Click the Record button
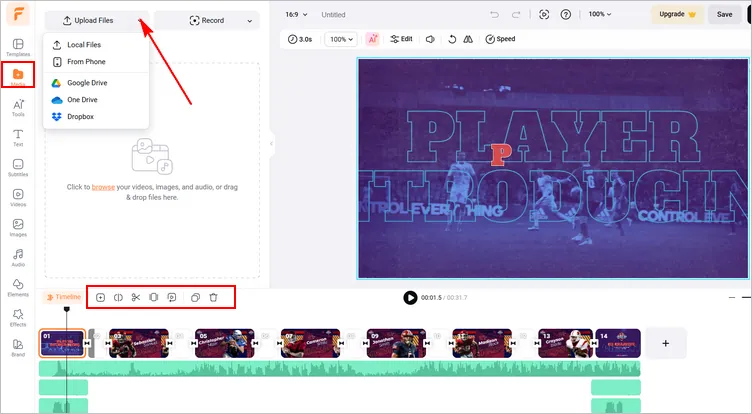 (207, 21)
